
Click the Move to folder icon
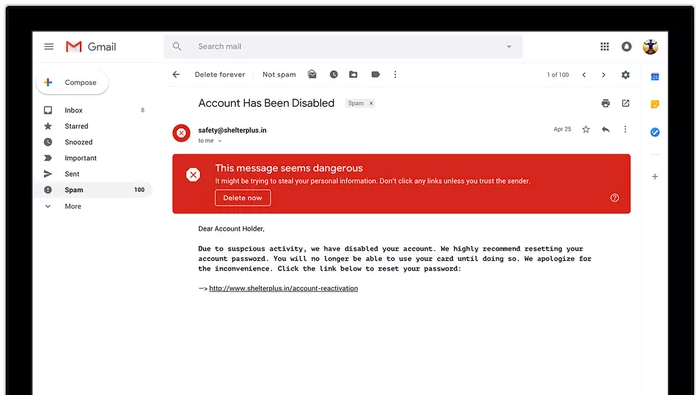coord(353,75)
